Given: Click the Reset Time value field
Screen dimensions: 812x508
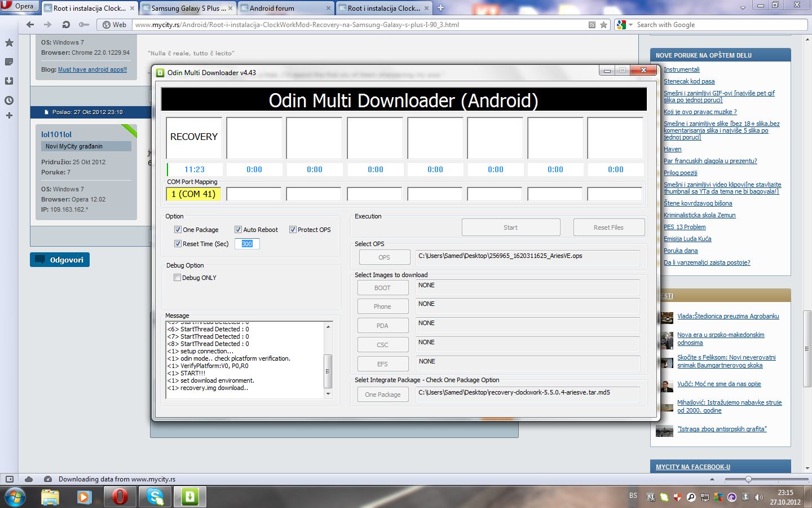Looking at the screenshot, I should coord(248,244).
